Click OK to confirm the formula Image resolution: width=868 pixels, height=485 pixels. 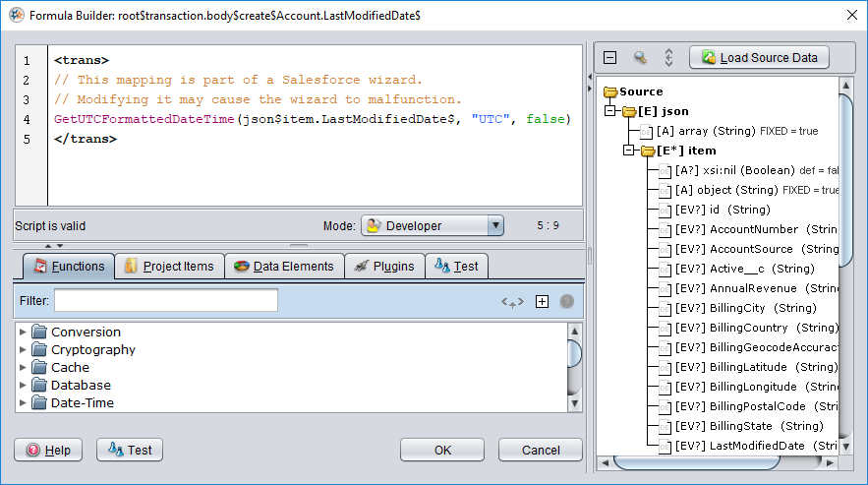[x=442, y=450]
